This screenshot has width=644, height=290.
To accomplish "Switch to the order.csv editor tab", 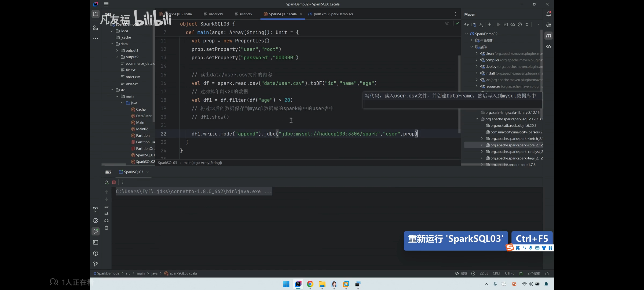I will click(213, 14).
